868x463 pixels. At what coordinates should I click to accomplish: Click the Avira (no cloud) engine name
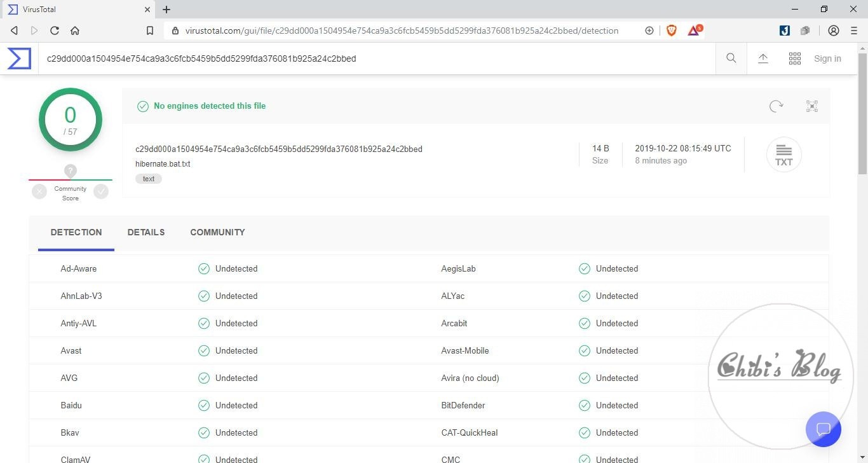click(x=470, y=378)
